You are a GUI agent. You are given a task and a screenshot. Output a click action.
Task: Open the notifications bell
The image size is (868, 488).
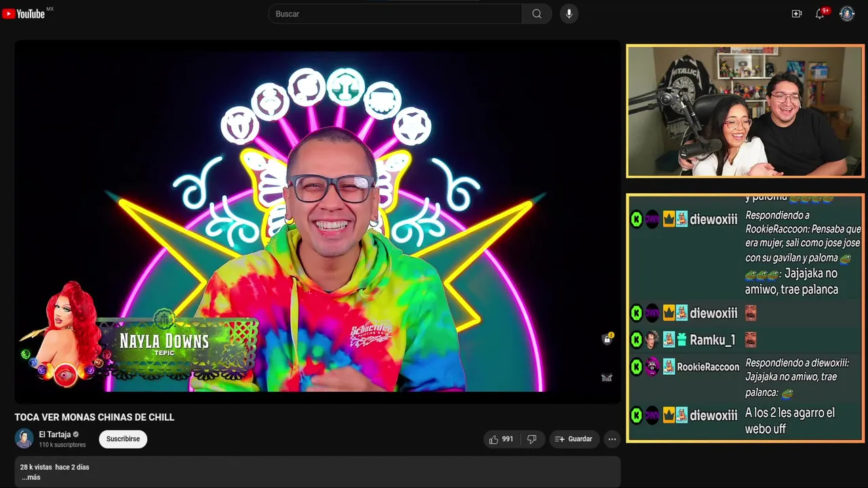click(820, 14)
